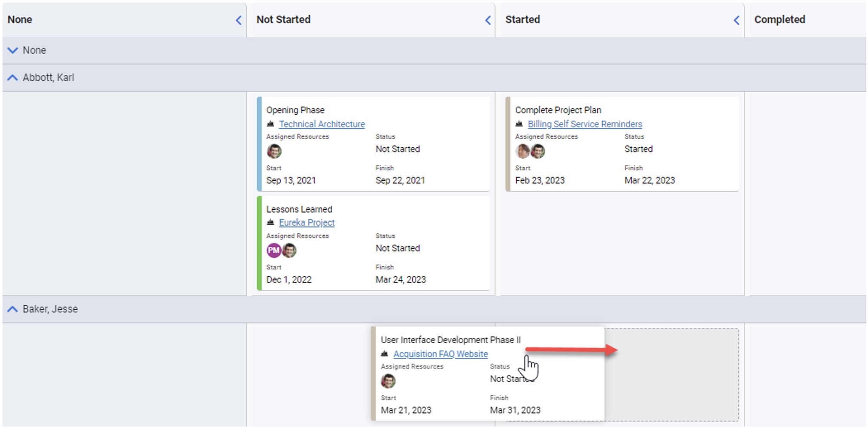This screenshot has height=427, width=868.
Task: Select the Lessons Learned card title
Action: coord(299,209)
